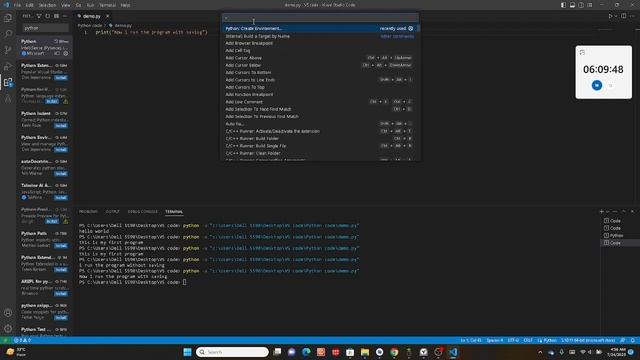Toggle primary side bar layout icon
Screen dimensions: 640x360
click(x=563, y=5)
